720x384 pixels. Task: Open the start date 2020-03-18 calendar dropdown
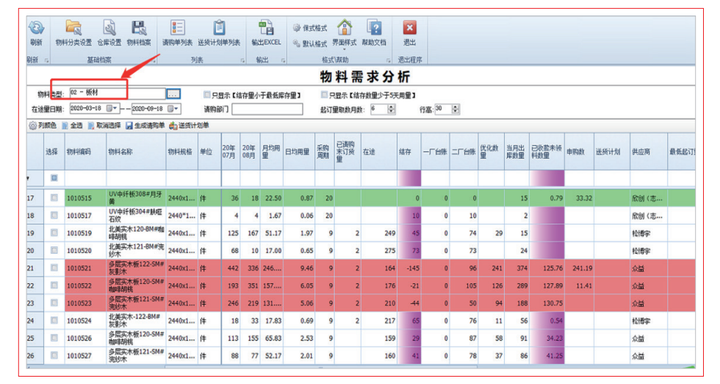(112, 108)
